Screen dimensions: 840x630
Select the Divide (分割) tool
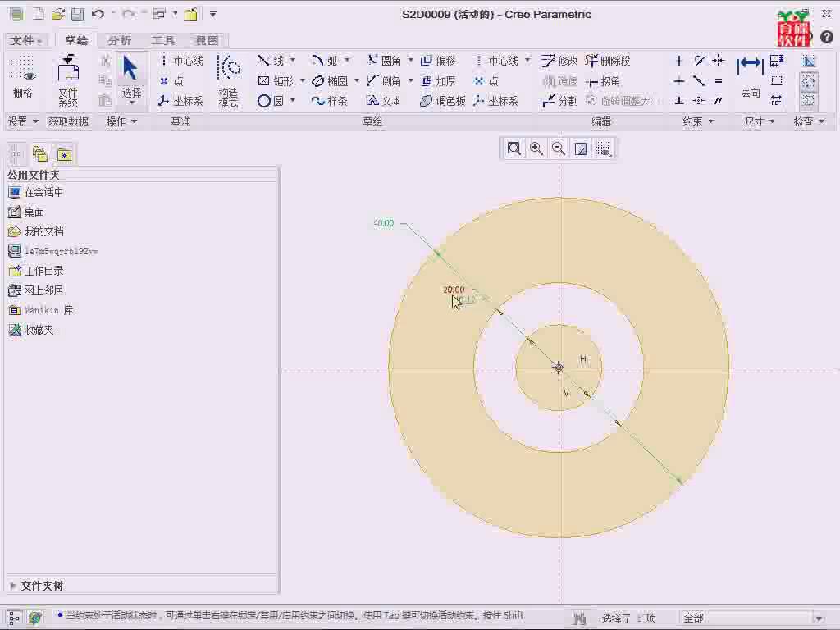[x=559, y=101]
